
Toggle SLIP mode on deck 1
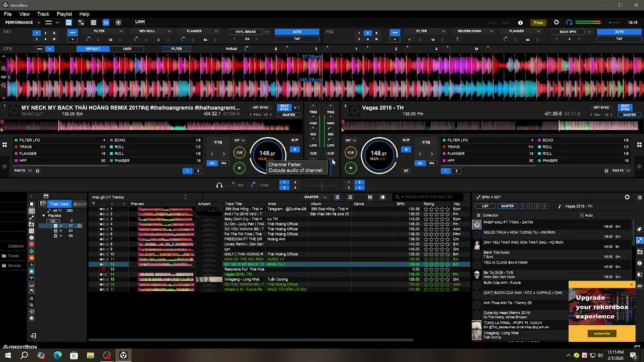pos(295,140)
